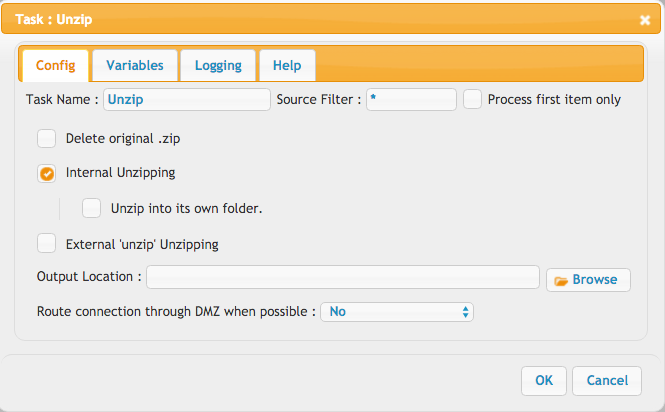Click the OK button
The height and width of the screenshot is (412, 665).
544,381
